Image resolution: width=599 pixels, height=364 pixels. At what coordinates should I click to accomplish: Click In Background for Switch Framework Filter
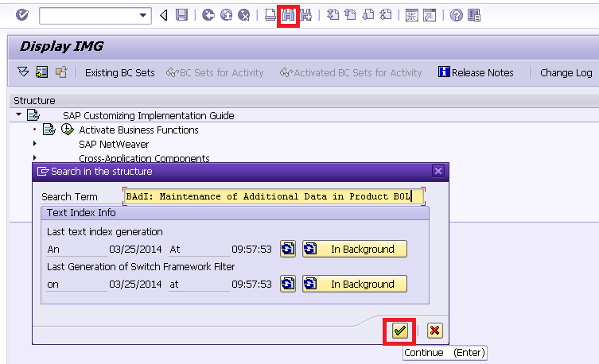pos(355,284)
